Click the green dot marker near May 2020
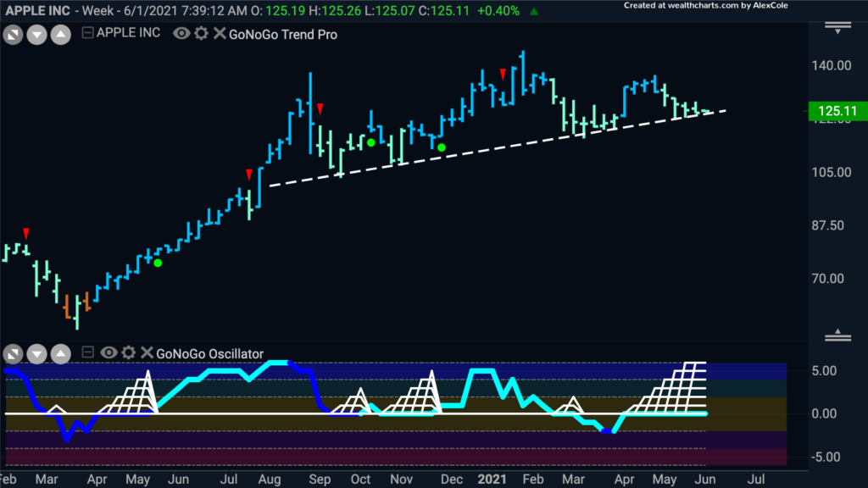 pos(158,263)
